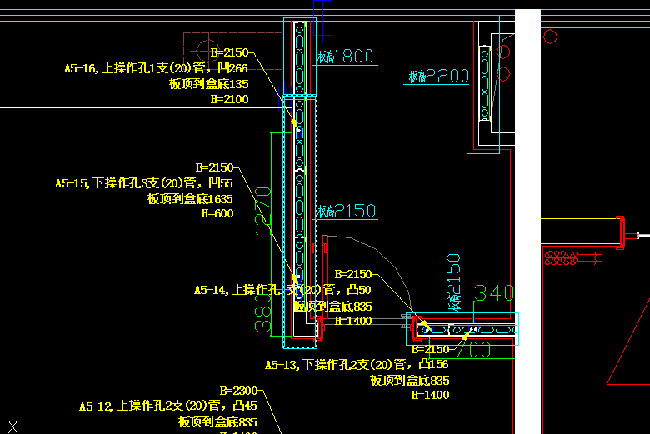This screenshot has width=650, height=434.
Task: Select the A5-13 下操作孔2支 annotation
Action: (x=357, y=364)
